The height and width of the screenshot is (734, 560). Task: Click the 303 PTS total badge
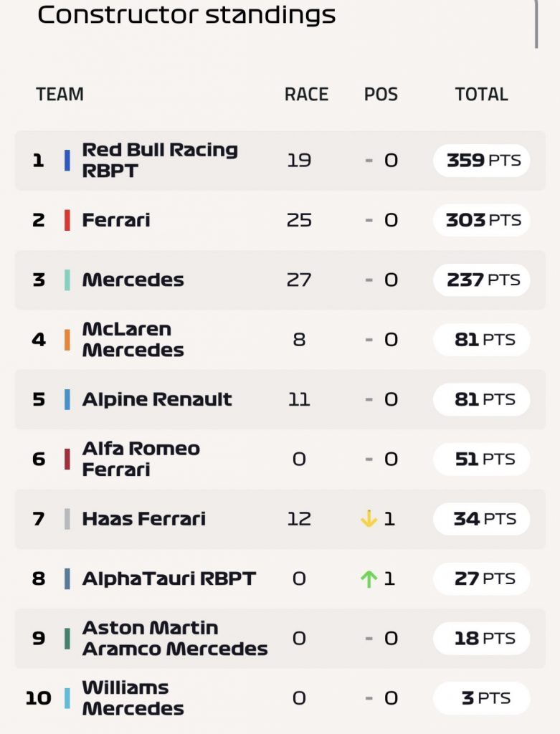482,220
